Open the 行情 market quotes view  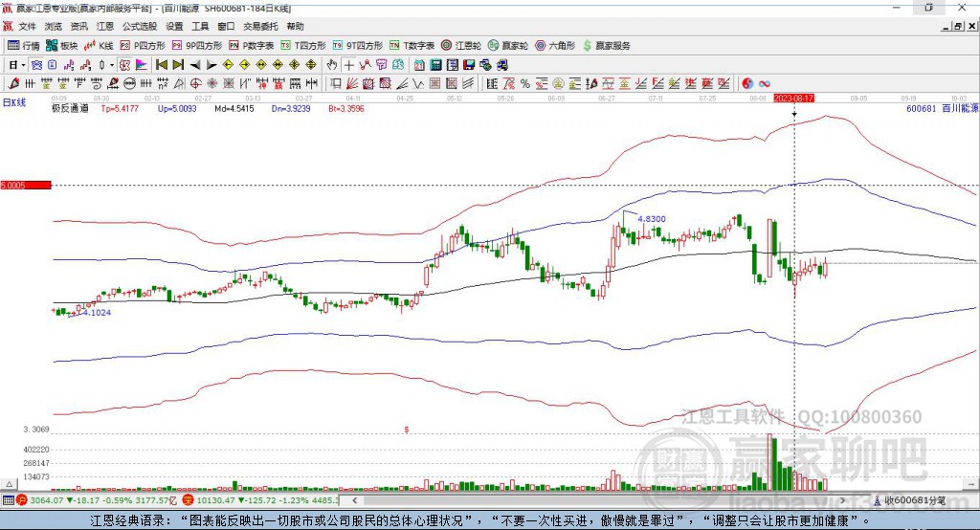point(23,46)
